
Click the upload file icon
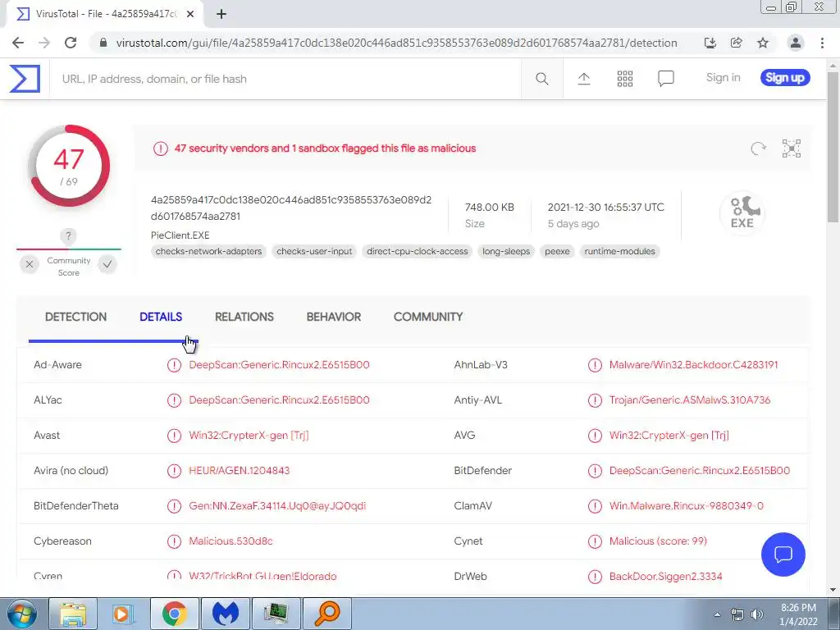pyautogui.click(x=583, y=79)
